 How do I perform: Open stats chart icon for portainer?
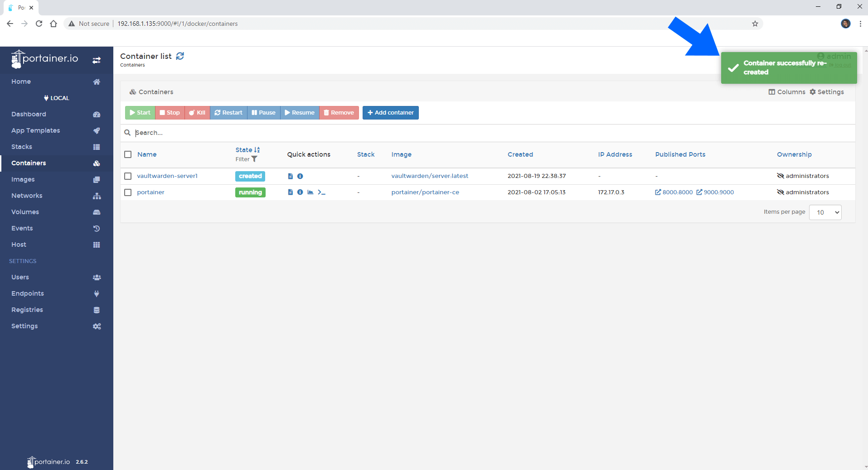(x=310, y=192)
